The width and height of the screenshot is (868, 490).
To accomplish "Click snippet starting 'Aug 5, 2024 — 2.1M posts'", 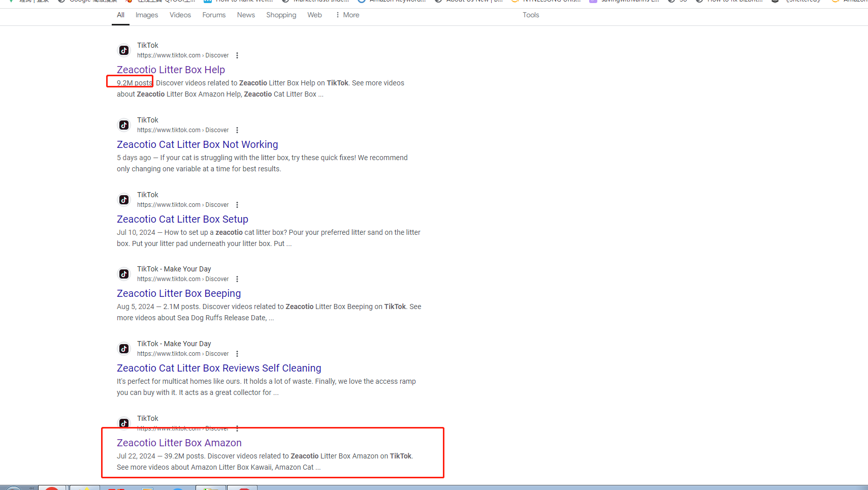I will click(x=269, y=312).
